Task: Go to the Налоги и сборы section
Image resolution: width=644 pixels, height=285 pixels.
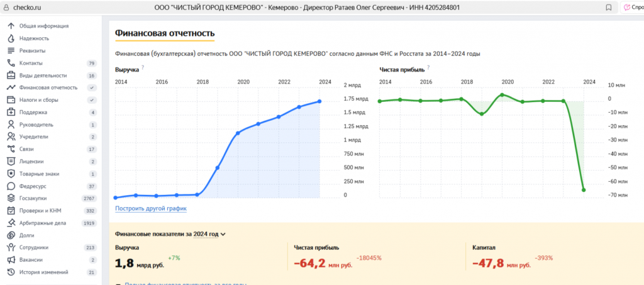Action: click(x=41, y=100)
